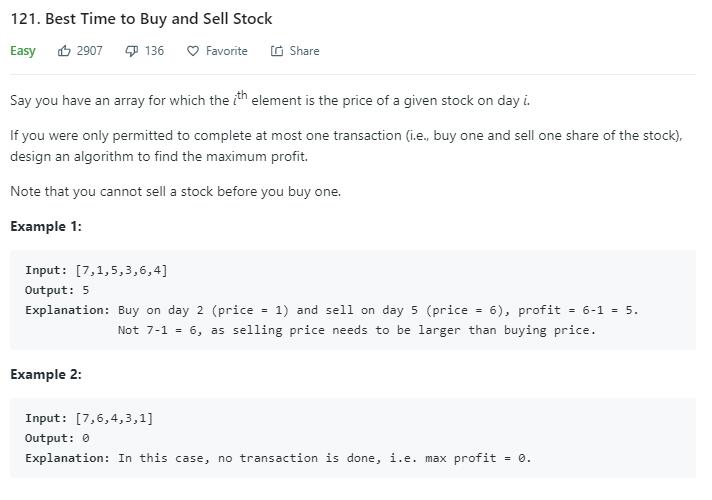Click the Output: 0 line
Viewport: 712px width, 500px height.
(x=57, y=438)
